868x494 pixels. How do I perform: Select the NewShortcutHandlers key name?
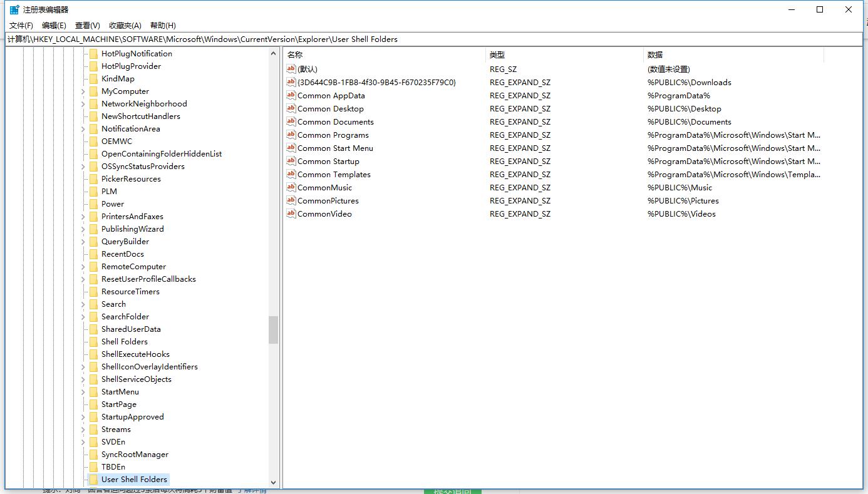coord(141,116)
